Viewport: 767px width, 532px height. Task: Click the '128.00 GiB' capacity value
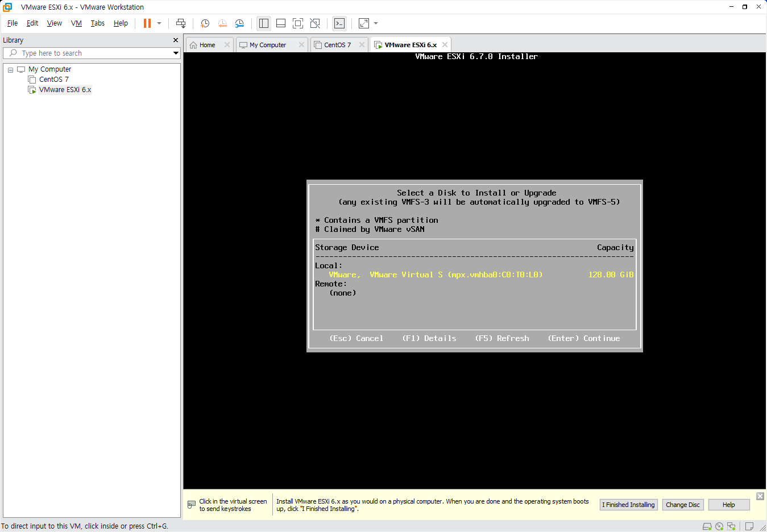point(611,275)
